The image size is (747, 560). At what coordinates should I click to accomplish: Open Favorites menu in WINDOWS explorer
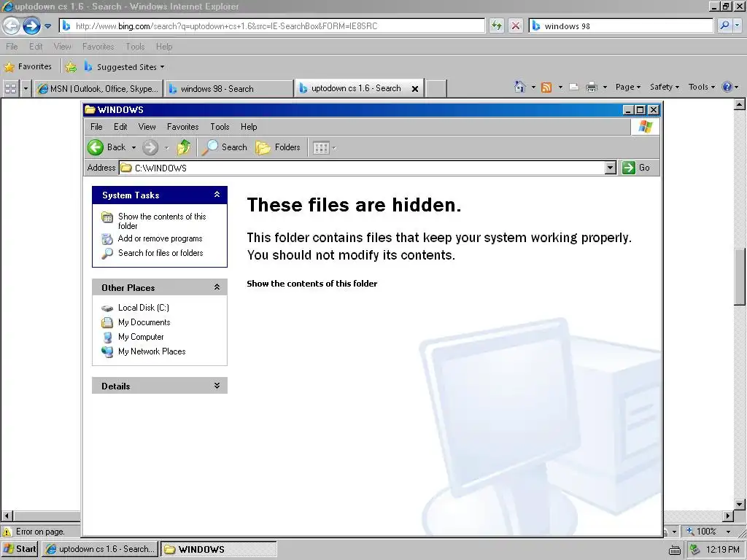pyautogui.click(x=182, y=127)
